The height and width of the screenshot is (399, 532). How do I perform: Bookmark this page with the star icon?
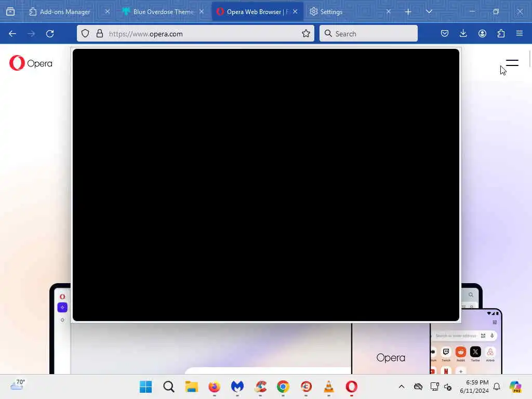[x=306, y=33]
